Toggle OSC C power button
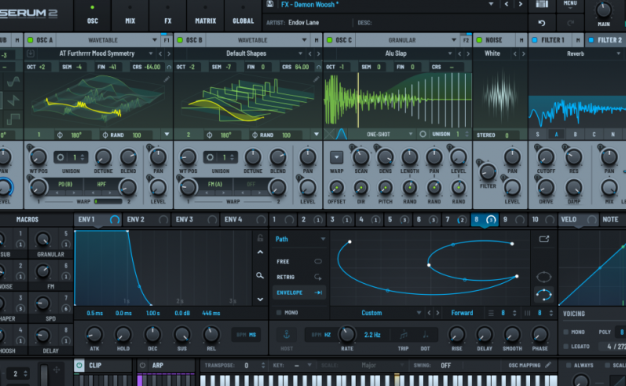 (329, 40)
